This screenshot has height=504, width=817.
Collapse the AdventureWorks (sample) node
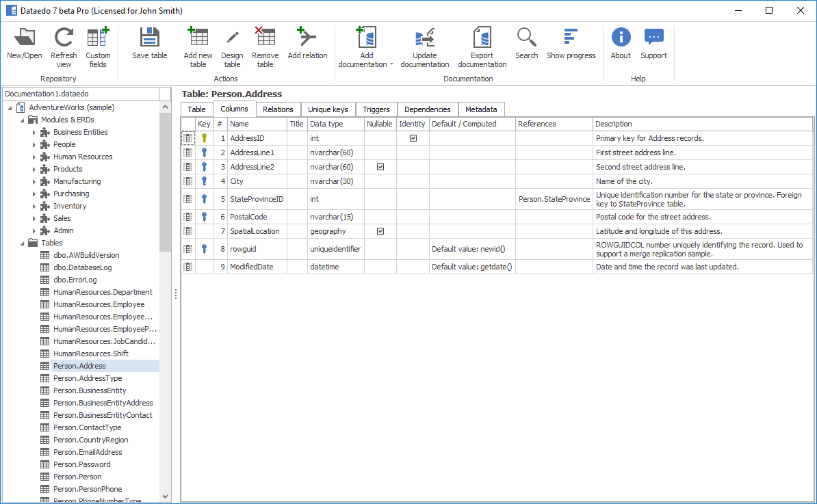(x=10, y=107)
